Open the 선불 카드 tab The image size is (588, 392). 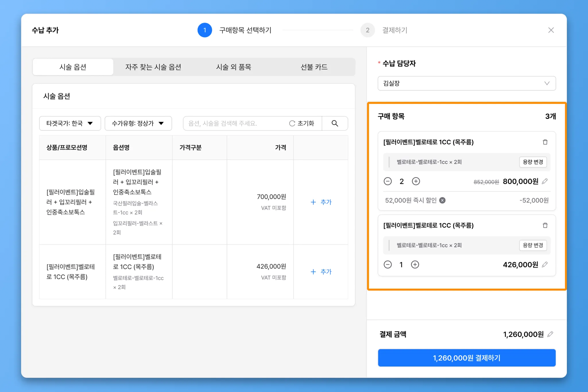pos(314,67)
